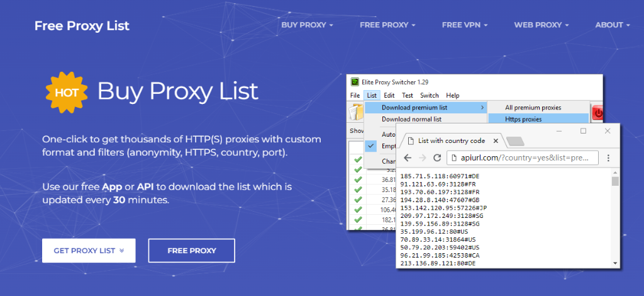Click proxy entry 194.28.8.140:47607#GB
644x296 pixels.
click(x=440, y=200)
